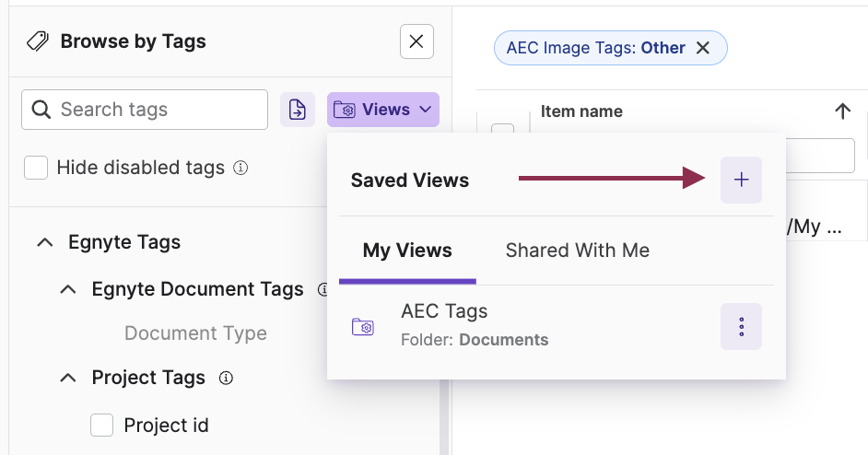Open the three-dot menu for AEC Tags view
The height and width of the screenshot is (455, 868).
[741, 327]
